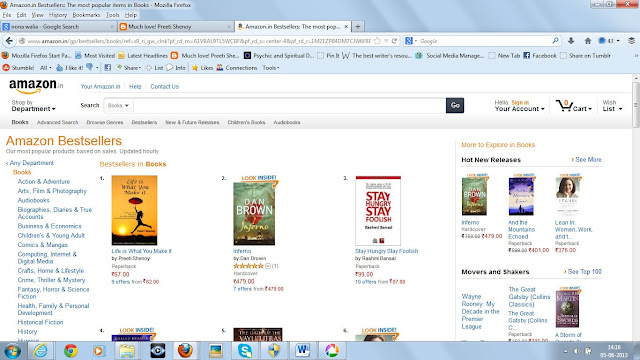The image size is (640, 360).
Task: Switch to the Much love! Preeti Shenoy tab
Action: pyautogui.click(x=176, y=27)
